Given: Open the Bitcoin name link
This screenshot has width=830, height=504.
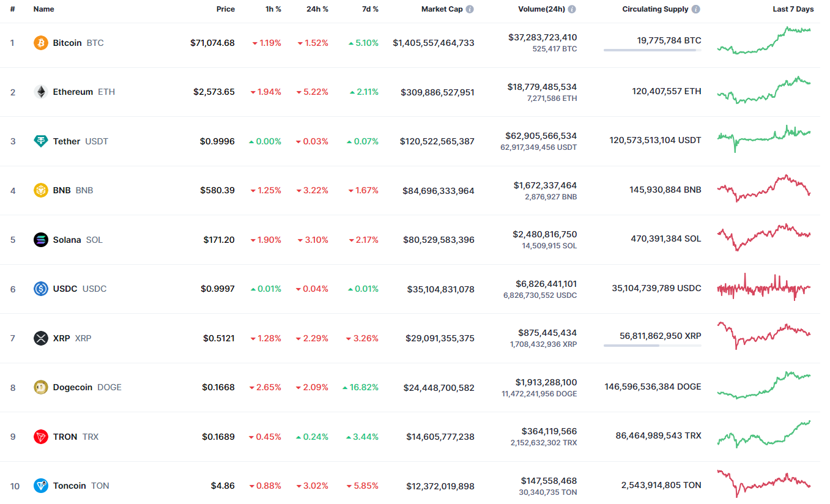Looking at the screenshot, I should [67, 43].
